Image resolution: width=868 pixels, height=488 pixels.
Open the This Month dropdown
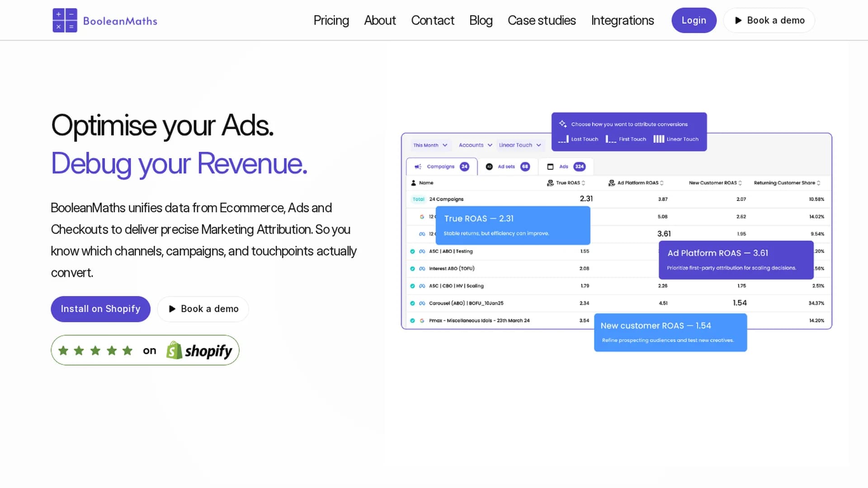[430, 145]
